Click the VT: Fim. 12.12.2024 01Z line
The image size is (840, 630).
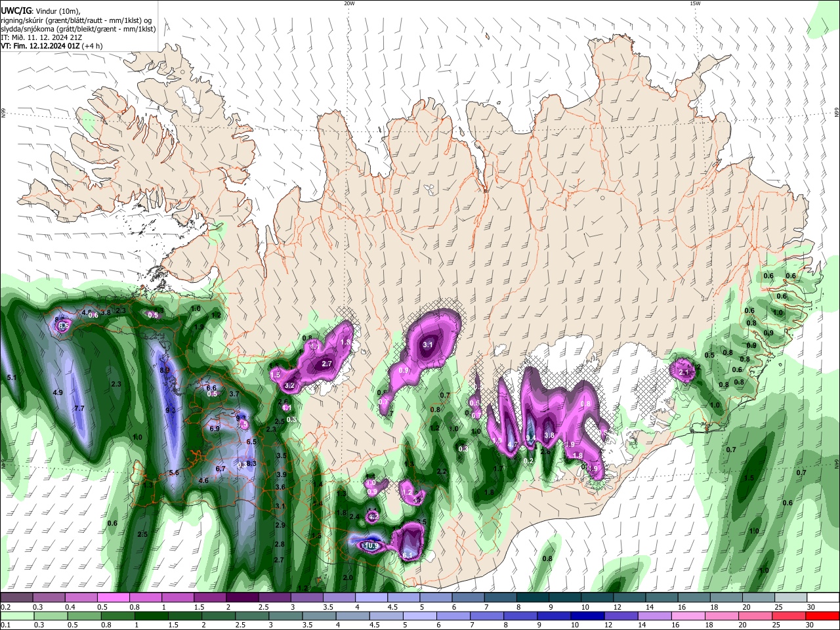[42, 46]
